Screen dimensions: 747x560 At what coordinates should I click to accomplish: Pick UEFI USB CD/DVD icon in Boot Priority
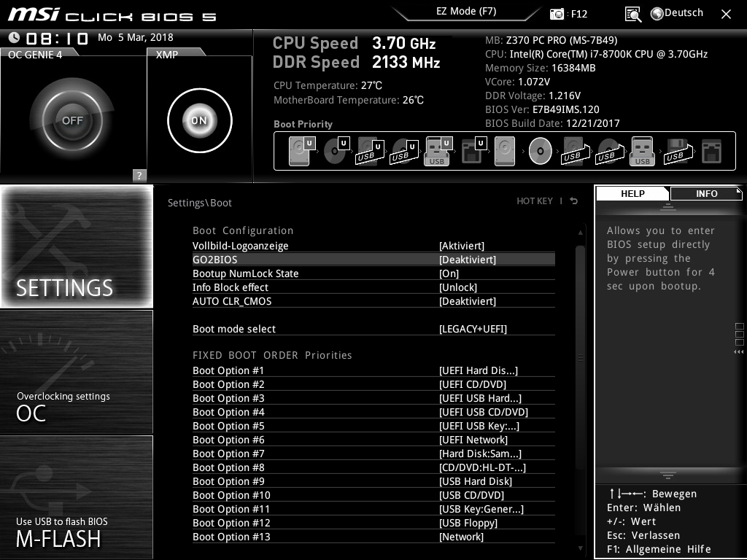coord(404,152)
